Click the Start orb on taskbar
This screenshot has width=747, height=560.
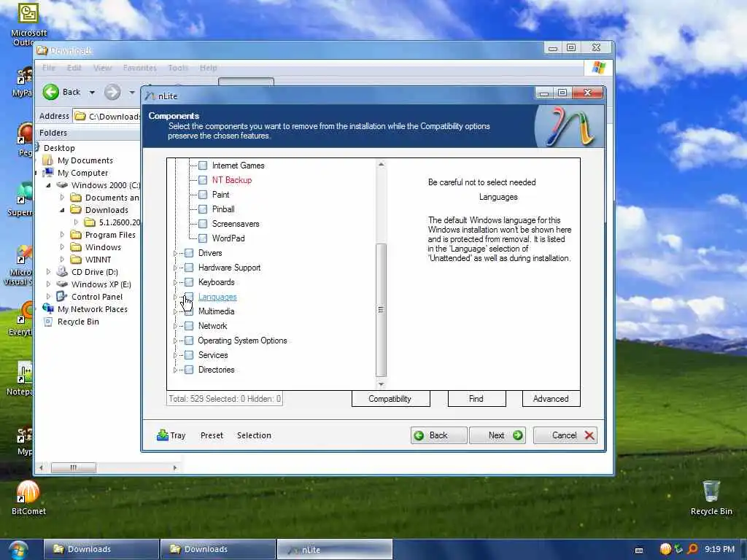(x=18, y=550)
